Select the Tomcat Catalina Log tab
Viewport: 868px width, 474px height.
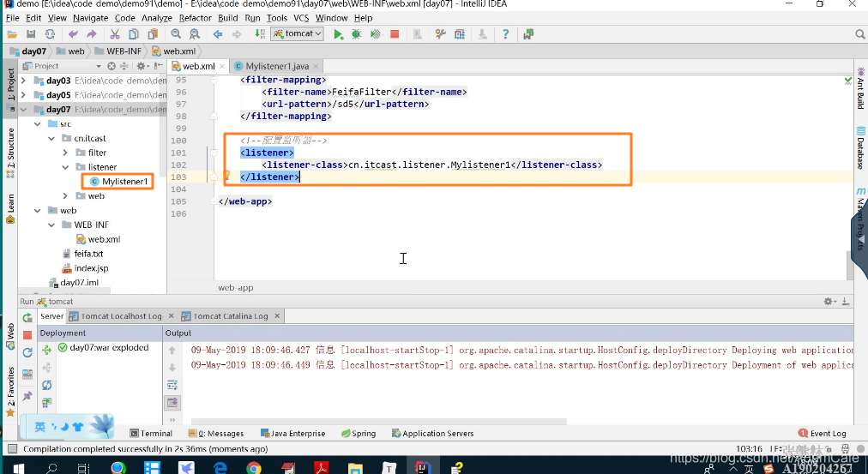click(230, 316)
